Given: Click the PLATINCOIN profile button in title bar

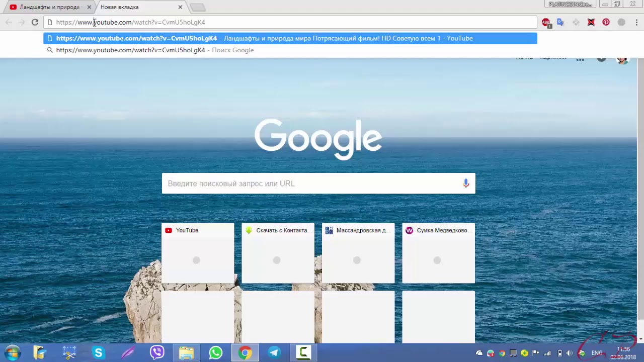Looking at the screenshot, I should pos(570,4).
